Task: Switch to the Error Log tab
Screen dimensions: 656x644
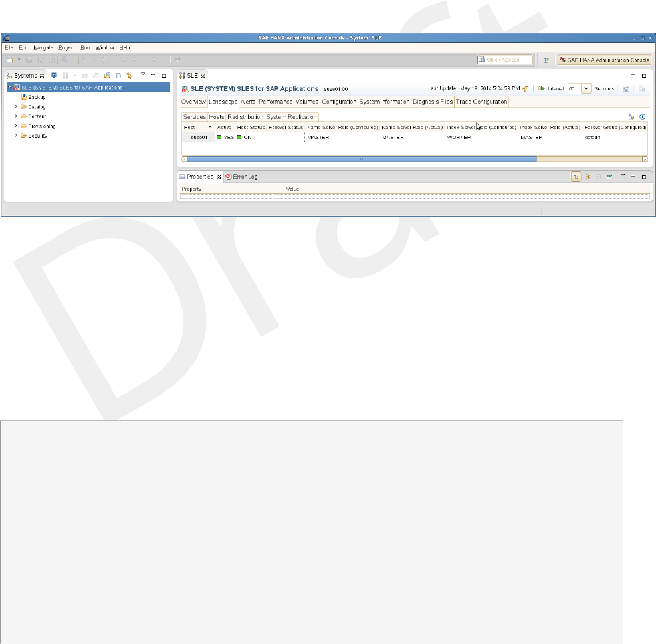Action: tap(241, 177)
